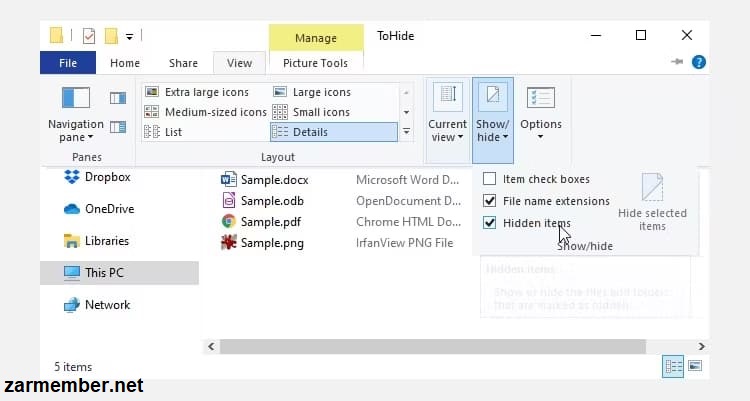750x401 pixels.
Task: Click the Options button icon
Action: [540, 98]
